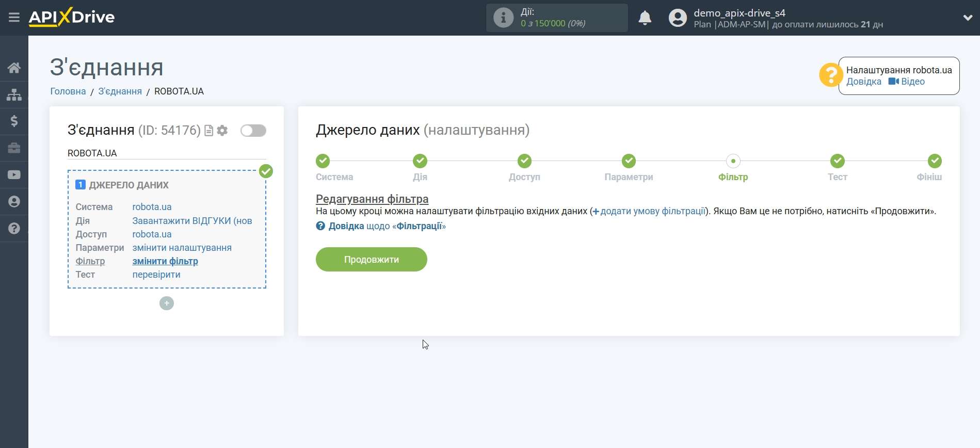Go to Доступ step
Viewport: 980px width, 448px height.
click(524, 161)
